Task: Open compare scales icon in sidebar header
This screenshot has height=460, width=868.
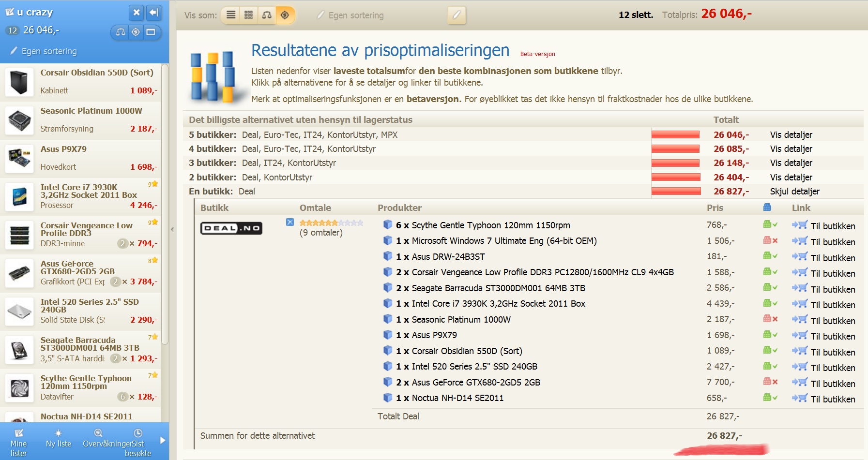Action: coord(121,32)
